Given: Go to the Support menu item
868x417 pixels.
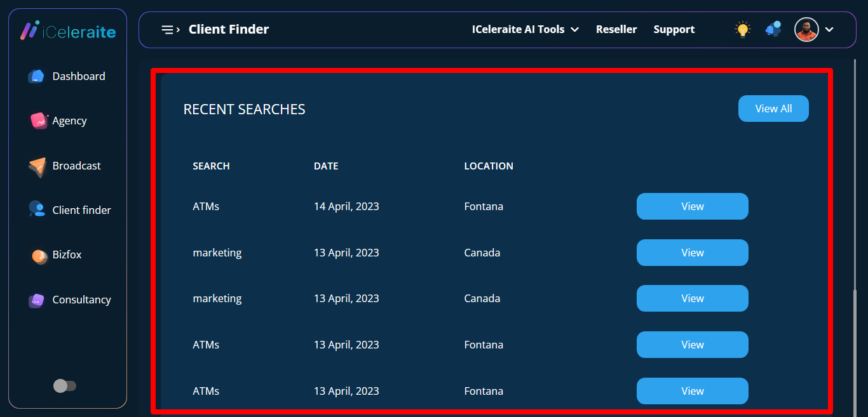Looking at the screenshot, I should (674, 29).
